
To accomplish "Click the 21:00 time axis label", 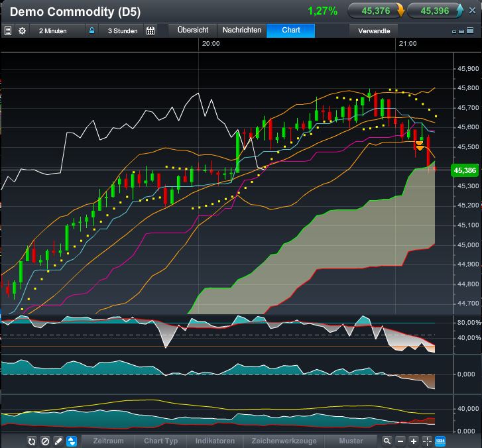I will 408,44.
